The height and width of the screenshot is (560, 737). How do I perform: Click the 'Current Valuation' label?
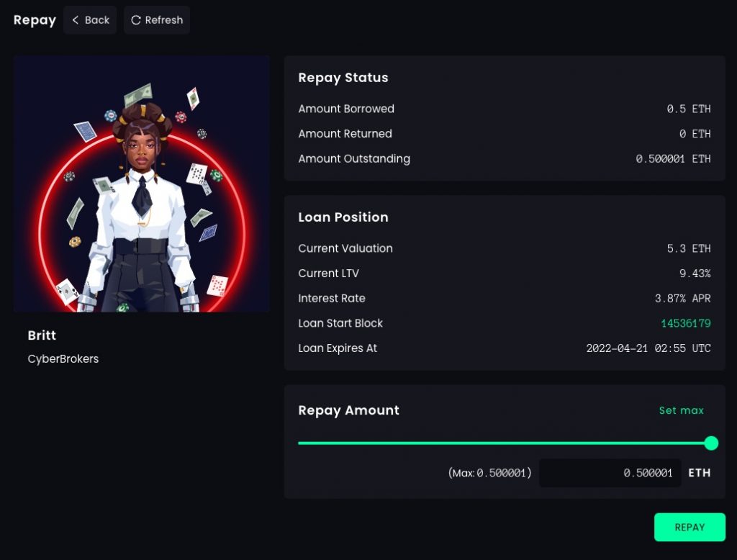tap(345, 248)
